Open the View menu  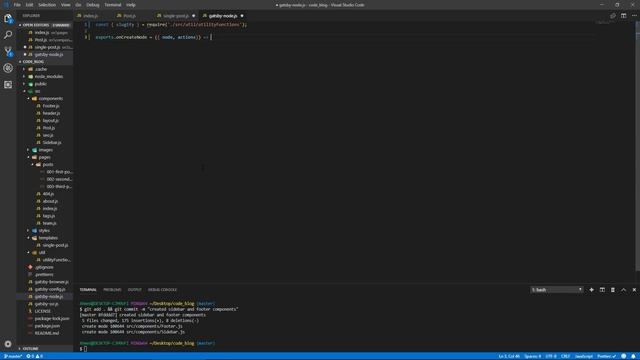coord(66,5)
